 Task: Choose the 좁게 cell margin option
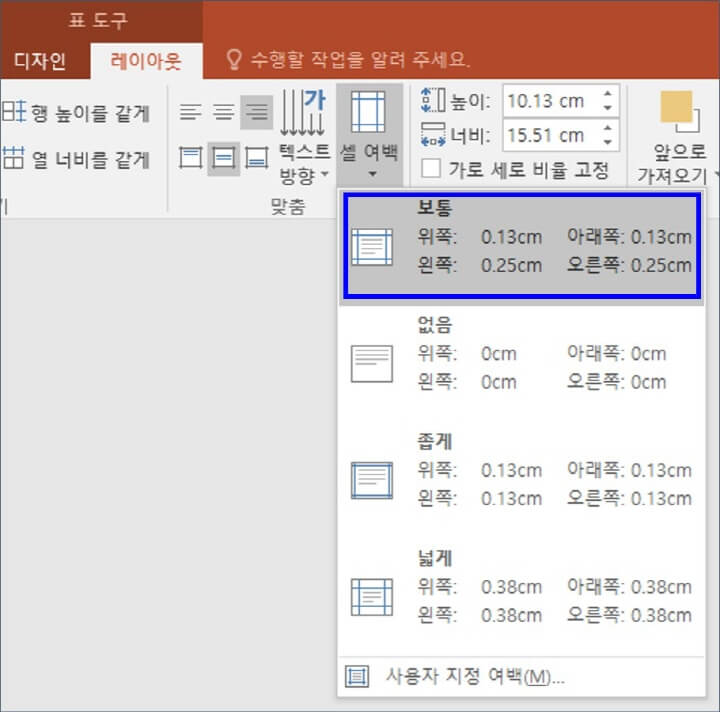522,479
